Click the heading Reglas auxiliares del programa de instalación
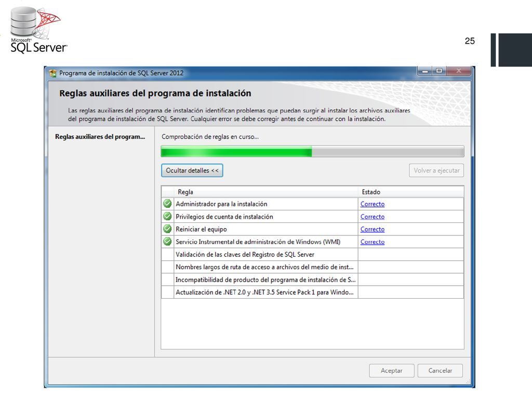 click(x=155, y=94)
